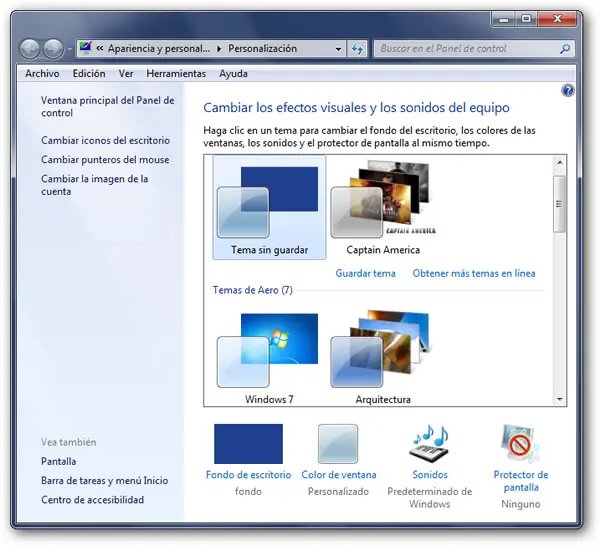
Task: Open Centro de accesibilidad link
Action: (x=93, y=500)
